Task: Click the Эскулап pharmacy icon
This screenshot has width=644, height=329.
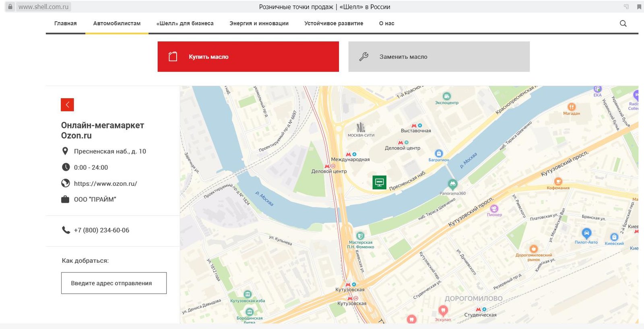Action: click(443, 310)
